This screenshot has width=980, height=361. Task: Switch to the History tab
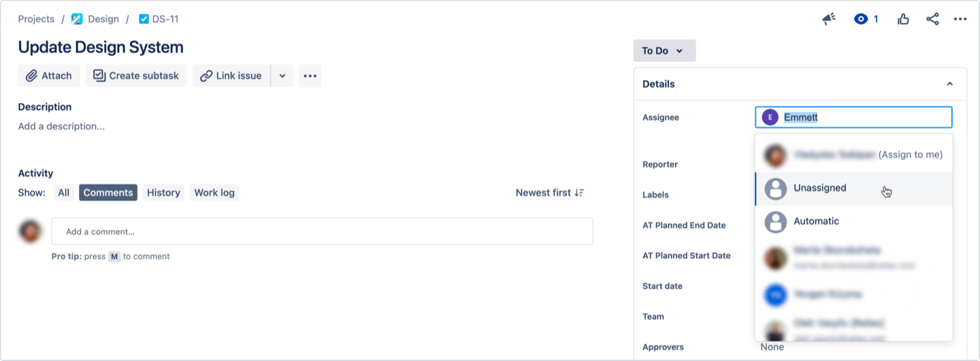(163, 192)
